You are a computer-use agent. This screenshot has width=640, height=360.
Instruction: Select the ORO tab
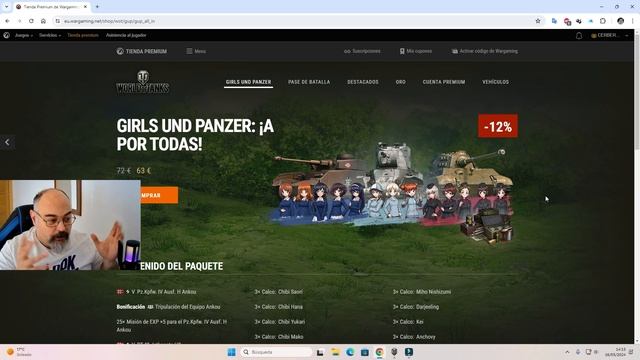(400, 82)
